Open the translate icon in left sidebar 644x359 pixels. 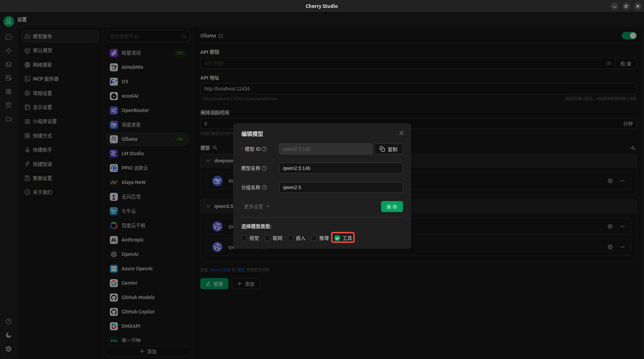coord(9,78)
